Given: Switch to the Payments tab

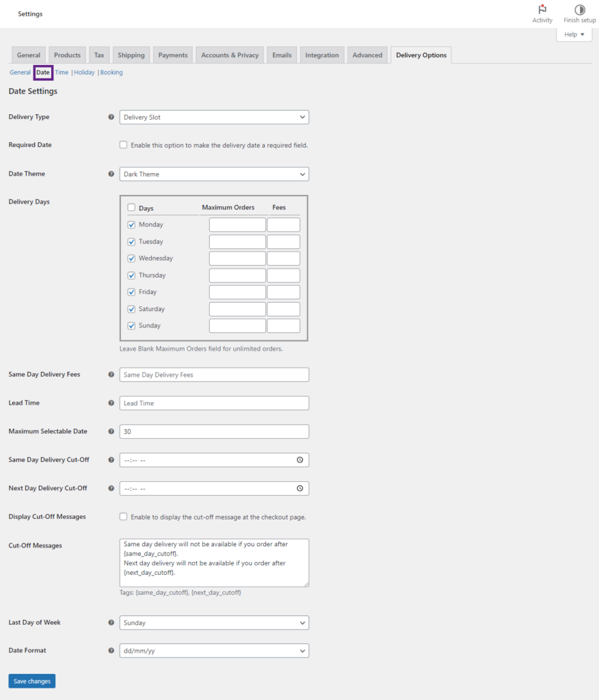Looking at the screenshot, I should point(173,55).
